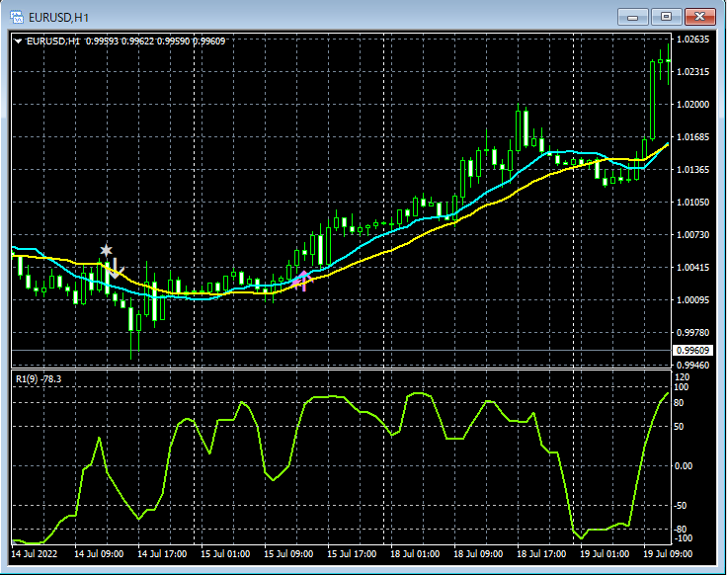
Task: Close the EURUSD,H1 chart window
Action: (x=699, y=16)
